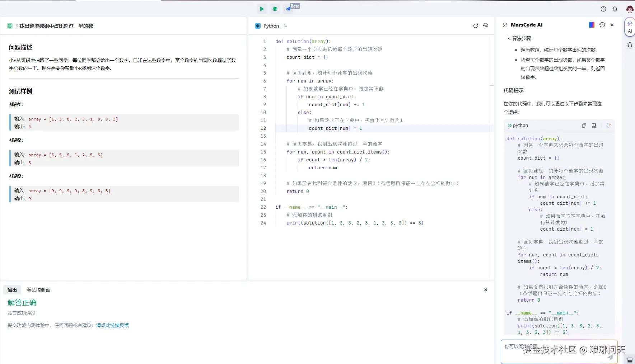Toggle the bottom output panel layout icon
The height and width of the screenshot is (364, 635).
coord(630,360)
